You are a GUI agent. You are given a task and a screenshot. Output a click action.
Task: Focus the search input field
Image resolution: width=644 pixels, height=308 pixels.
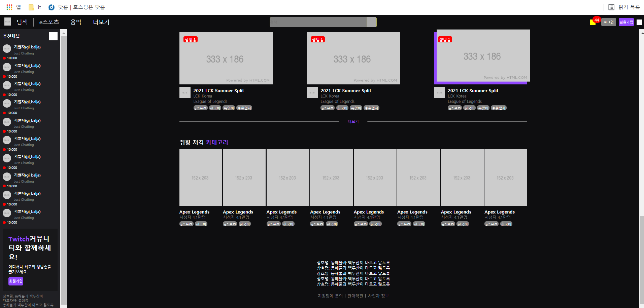pyautogui.click(x=318, y=22)
